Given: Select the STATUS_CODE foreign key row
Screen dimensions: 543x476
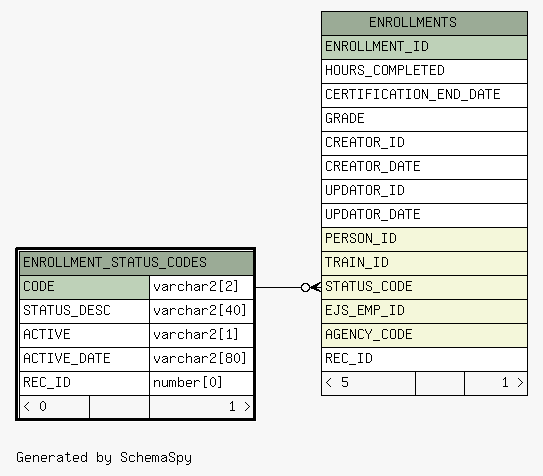Looking at the screenshot, I should 424,287.
